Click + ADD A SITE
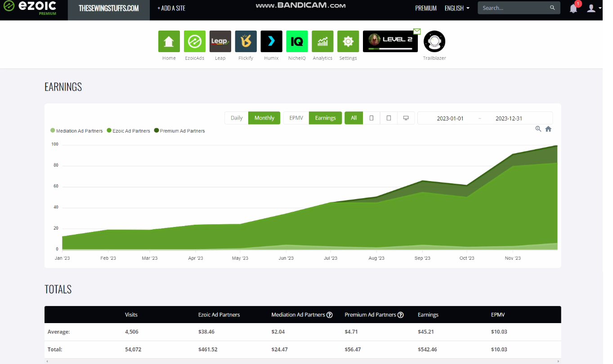This screenshot has width=613, height=364. coord(171,8)
